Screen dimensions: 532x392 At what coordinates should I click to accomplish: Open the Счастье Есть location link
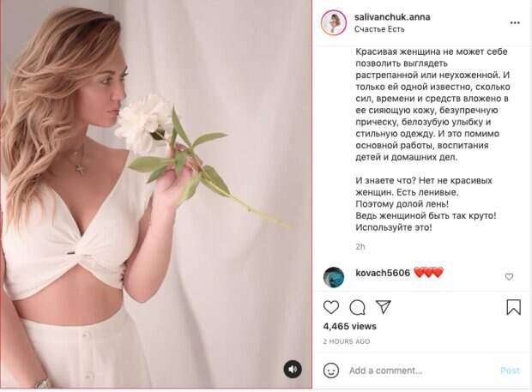tap(378, 29)
